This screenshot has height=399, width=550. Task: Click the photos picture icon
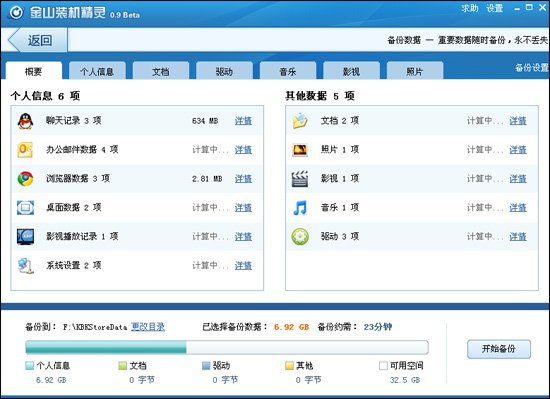tap(300, 150)
